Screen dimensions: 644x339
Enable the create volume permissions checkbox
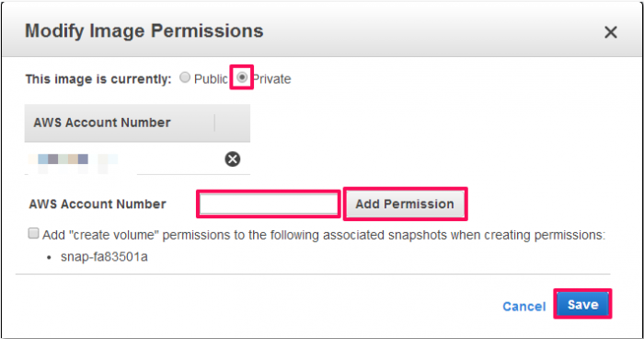(33, 233)
